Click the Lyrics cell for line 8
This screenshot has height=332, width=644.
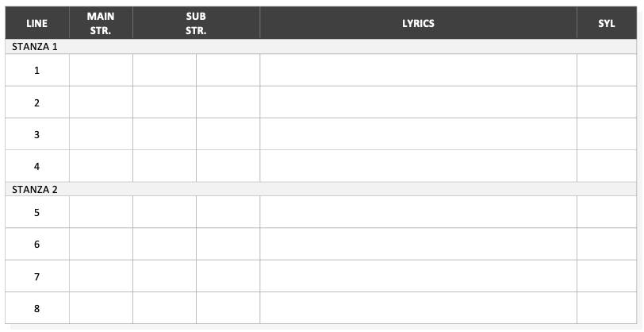click(x=418, y=308)
